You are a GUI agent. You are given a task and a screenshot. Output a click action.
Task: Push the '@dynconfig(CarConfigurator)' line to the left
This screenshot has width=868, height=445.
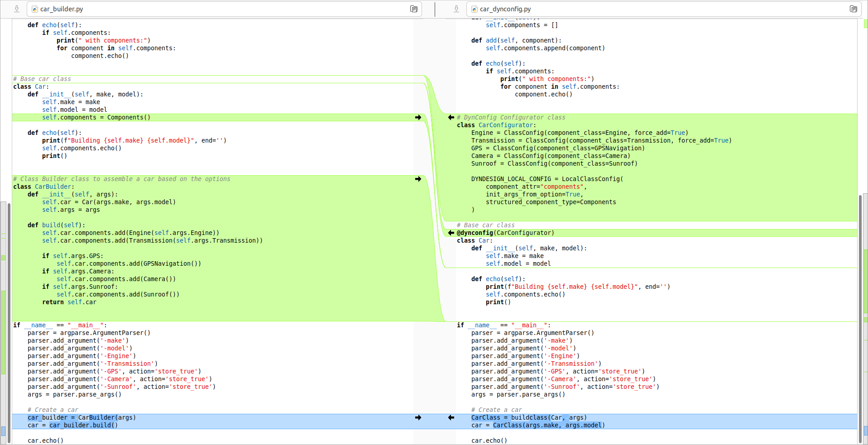[451, 233]
